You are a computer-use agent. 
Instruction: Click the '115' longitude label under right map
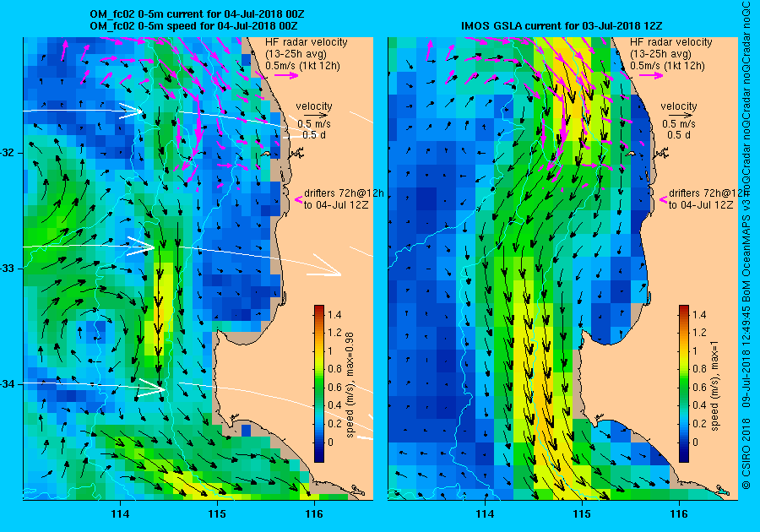point(582,514)
